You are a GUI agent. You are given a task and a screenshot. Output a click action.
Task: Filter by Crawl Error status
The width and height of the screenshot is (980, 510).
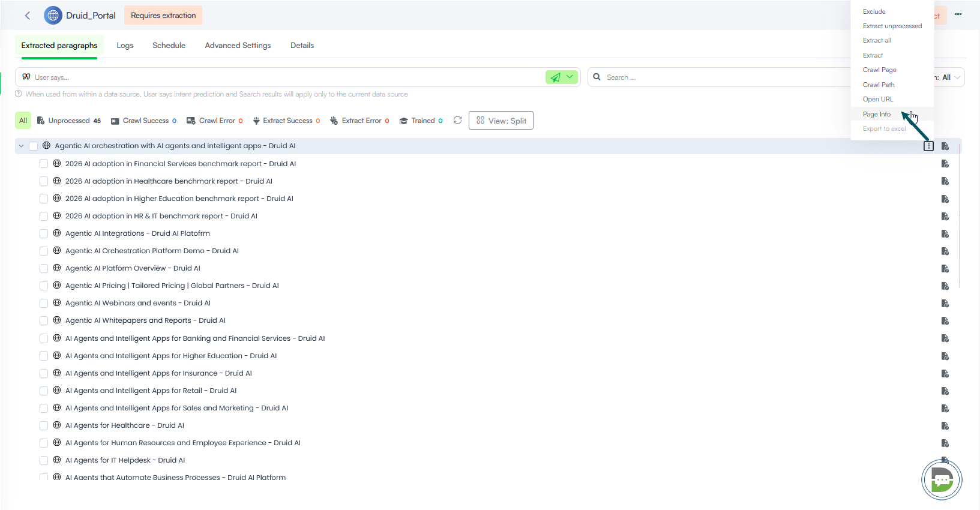(215, 121)
